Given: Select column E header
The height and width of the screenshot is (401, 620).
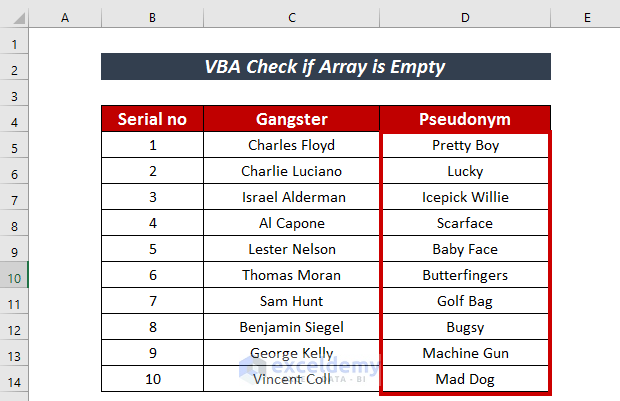Looking at the screenshot, I should [585, 19].
